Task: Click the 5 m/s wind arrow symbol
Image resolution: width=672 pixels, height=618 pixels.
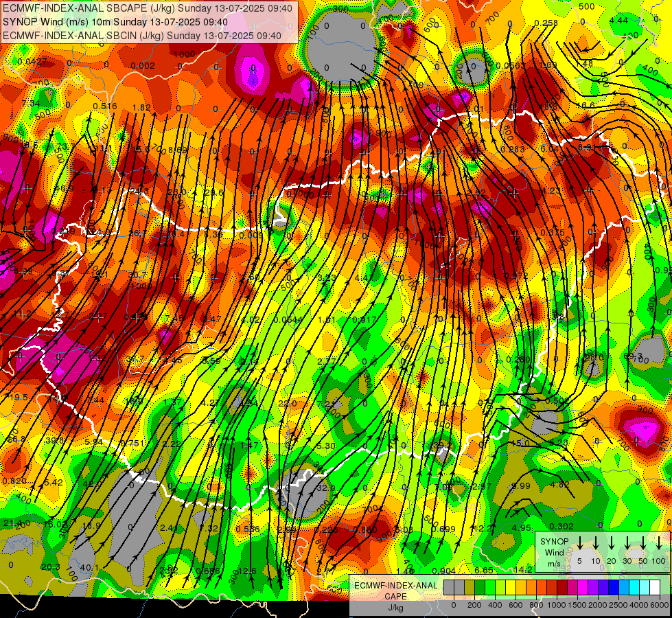Action: click(x=579, y=542)
